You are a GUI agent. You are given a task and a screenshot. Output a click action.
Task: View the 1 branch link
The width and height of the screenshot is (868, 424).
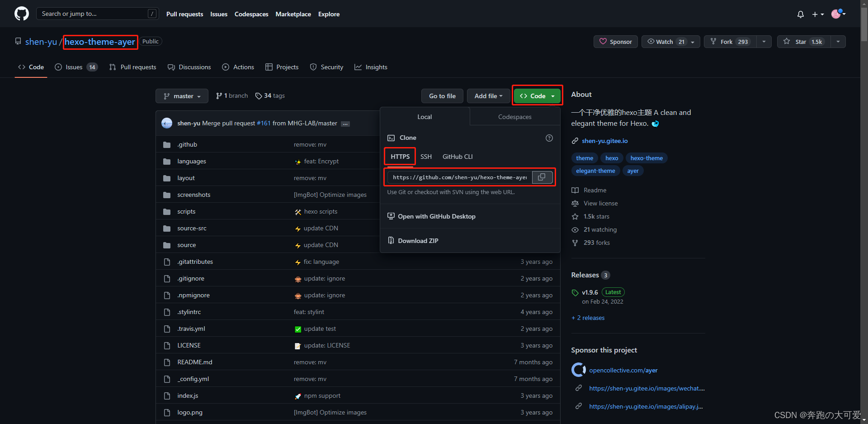pos(232,95)
